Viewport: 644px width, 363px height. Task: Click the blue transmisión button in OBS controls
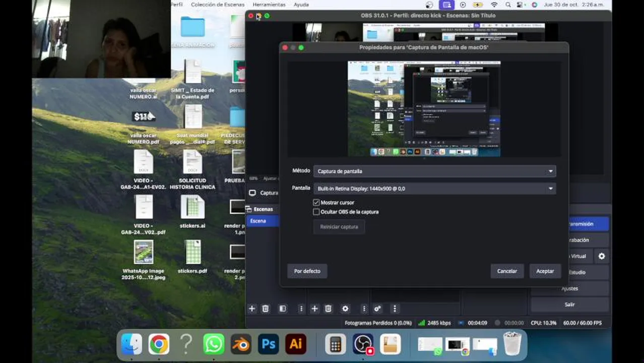[588, 224]
